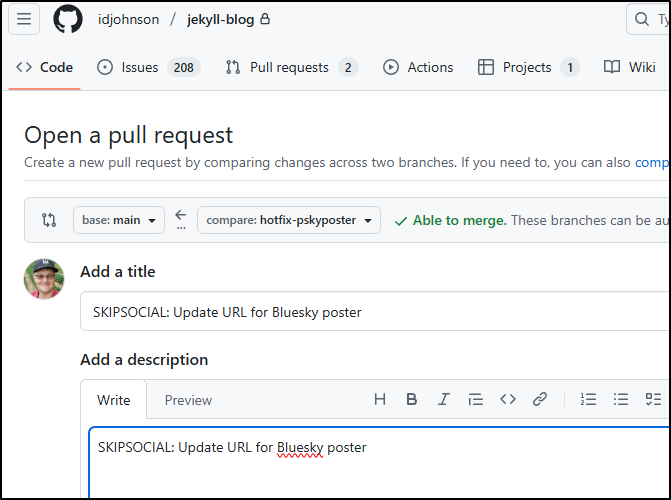
Task: Insert a link in description
Action: [x=540, y=399]
